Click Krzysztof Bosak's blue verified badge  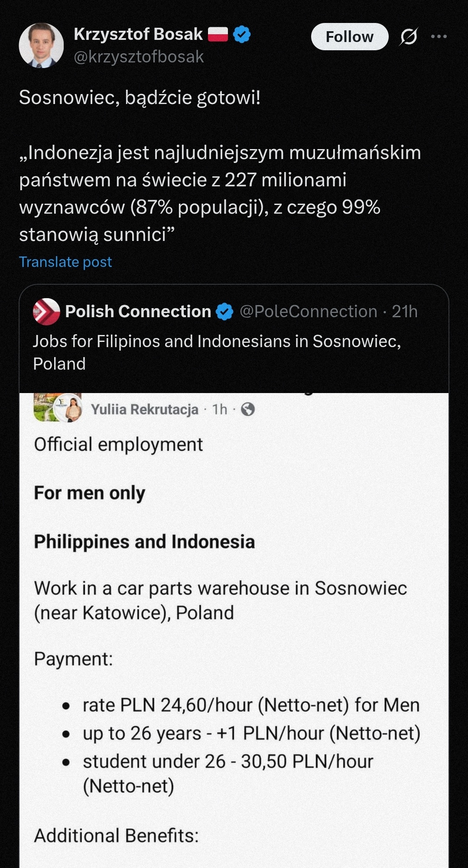242,34
